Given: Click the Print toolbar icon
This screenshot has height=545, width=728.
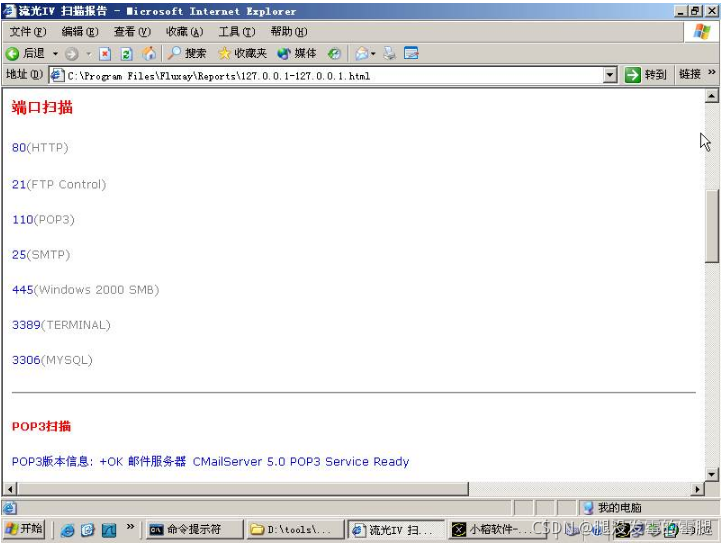Looking at the screenshot, I should click(x=390, y=54).
